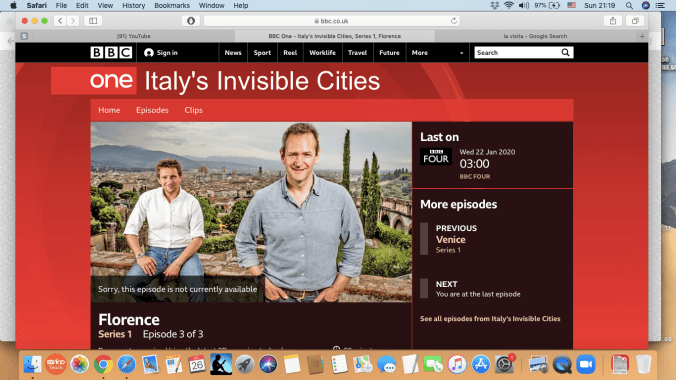The width and height of the screenshot is (676, 380).
Task: Show all tabs overview
Action: [635, 21]
